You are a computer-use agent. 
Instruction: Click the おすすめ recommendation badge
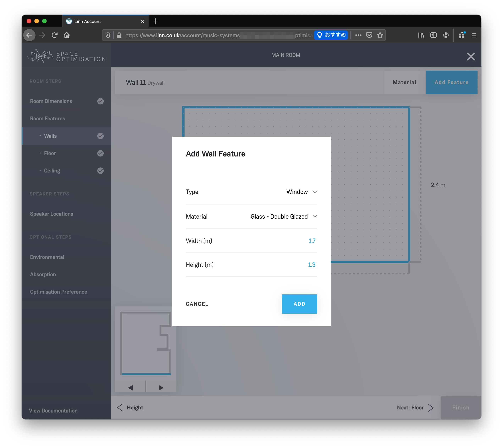331,35
